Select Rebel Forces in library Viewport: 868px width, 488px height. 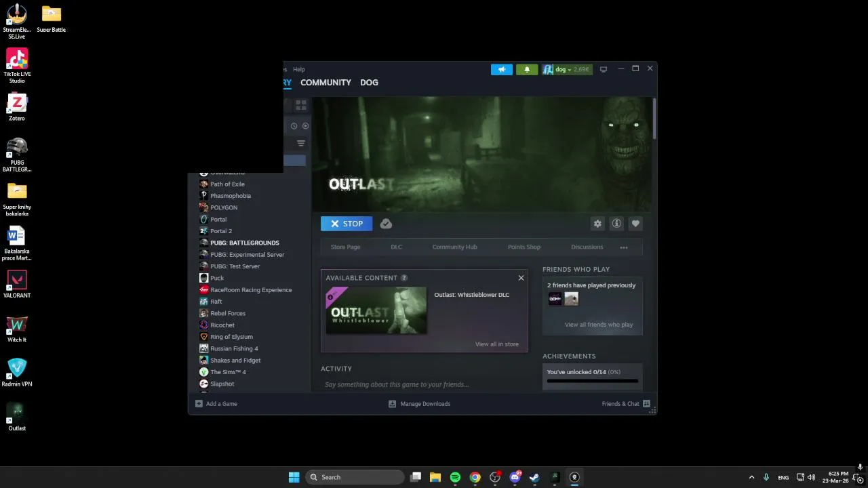click(228, 313)
